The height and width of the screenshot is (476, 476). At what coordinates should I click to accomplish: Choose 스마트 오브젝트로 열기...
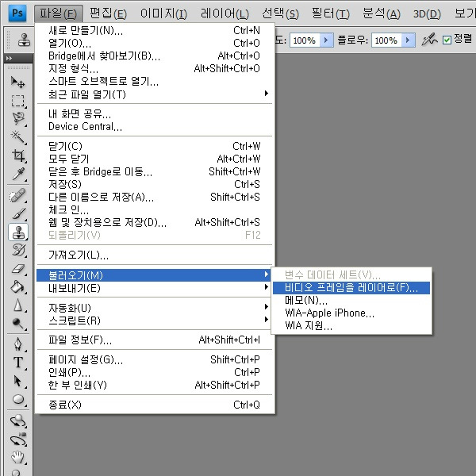point(155,81)
